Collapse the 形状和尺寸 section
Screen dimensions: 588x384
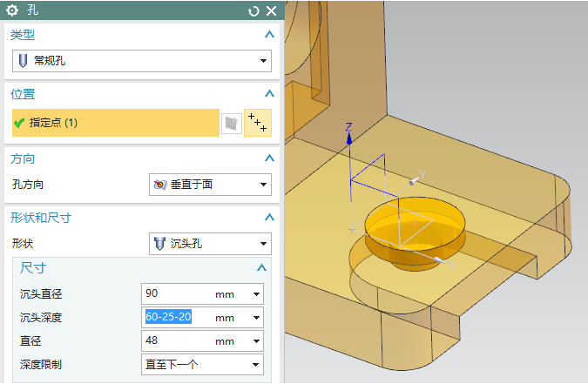[x=269, y=218]
